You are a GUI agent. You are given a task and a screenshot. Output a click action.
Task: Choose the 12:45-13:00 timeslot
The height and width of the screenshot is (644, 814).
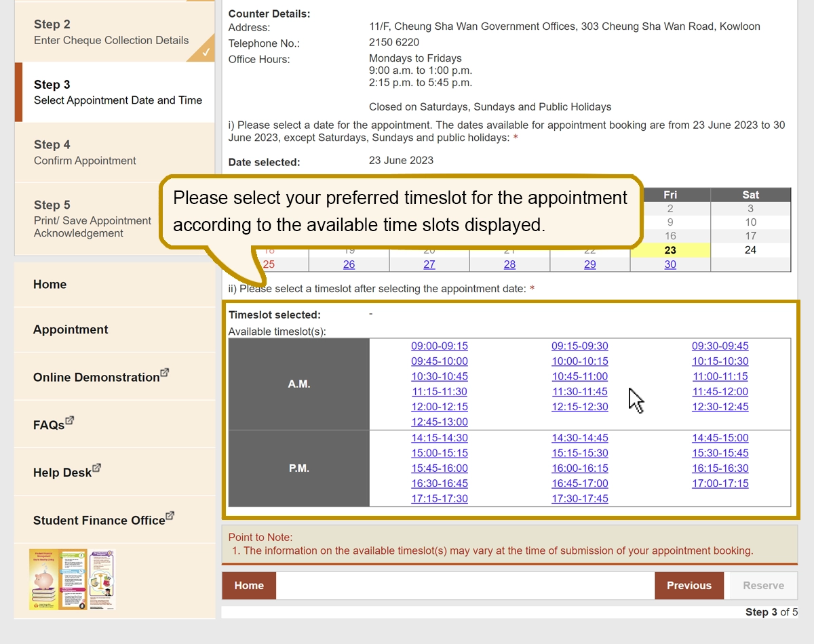coord(440,422)
